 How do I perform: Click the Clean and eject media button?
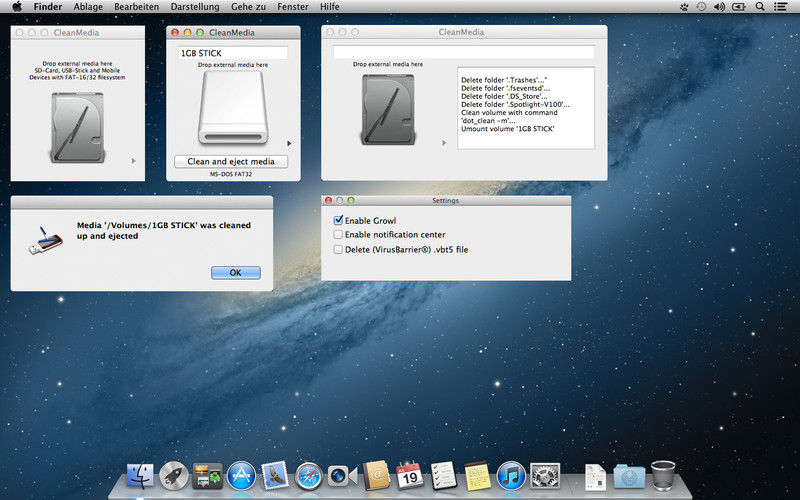point(231,161)
